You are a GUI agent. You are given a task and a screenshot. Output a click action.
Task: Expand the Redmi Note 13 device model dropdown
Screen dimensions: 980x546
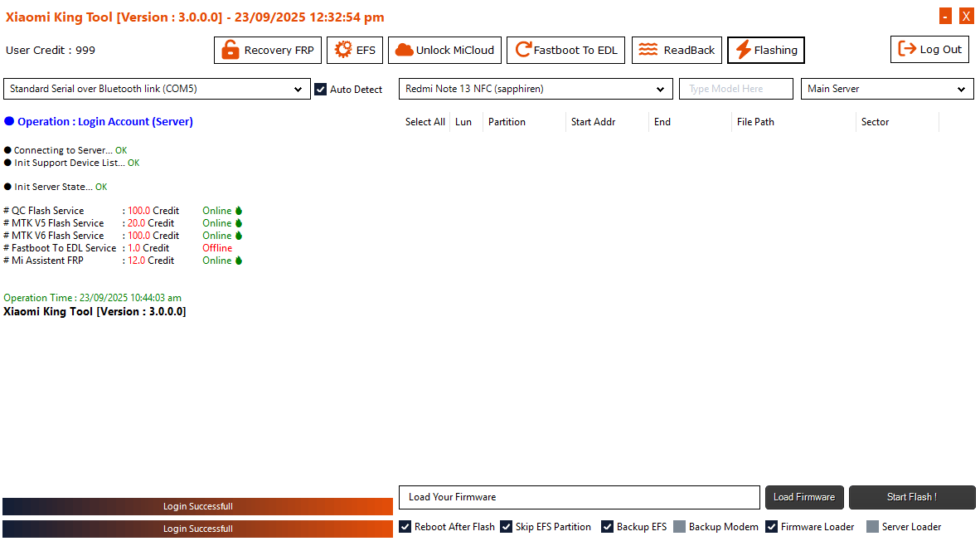661,89
